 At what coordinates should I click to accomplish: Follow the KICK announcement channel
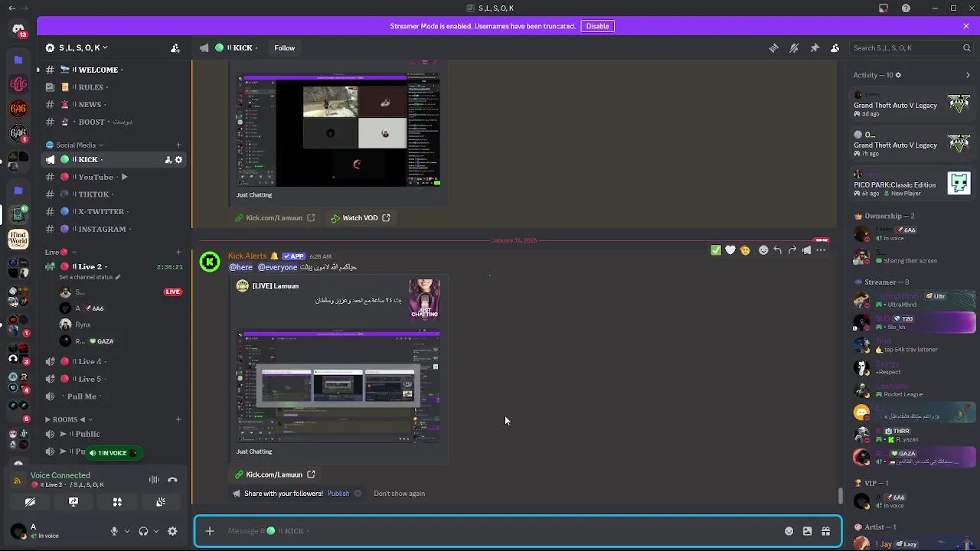coord(284,47)
